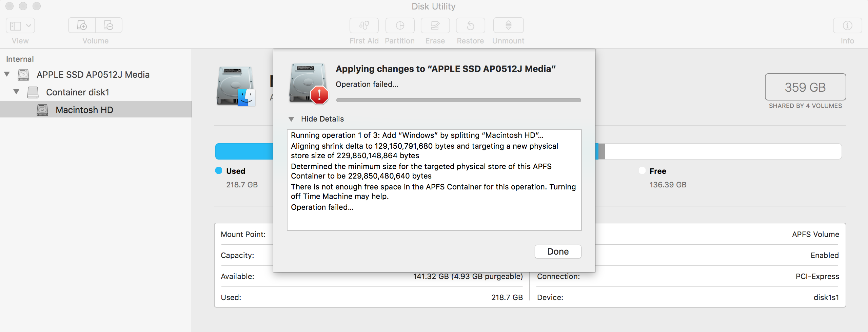The width and height of the screenshot is (868, 332).
Task: Click the Add Volume toolbar icon
Action: pyautogui.click(x=82, y=25)
